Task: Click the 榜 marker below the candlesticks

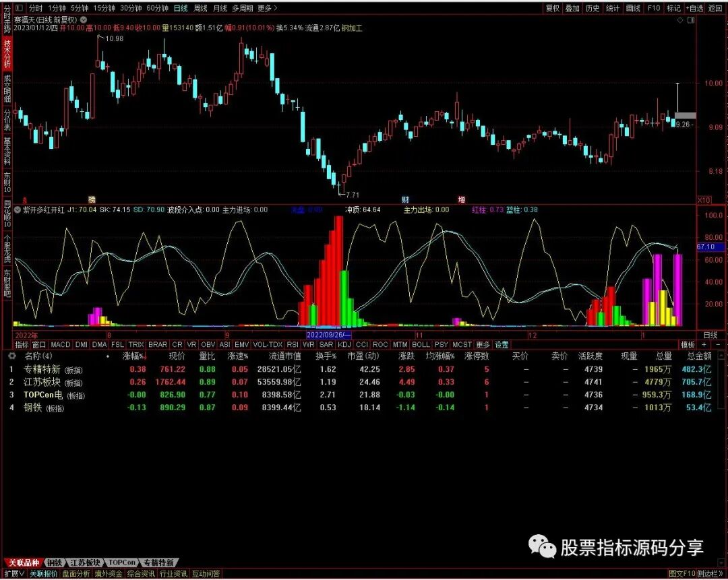Action: pyautogui.click(x=92, y=199)
